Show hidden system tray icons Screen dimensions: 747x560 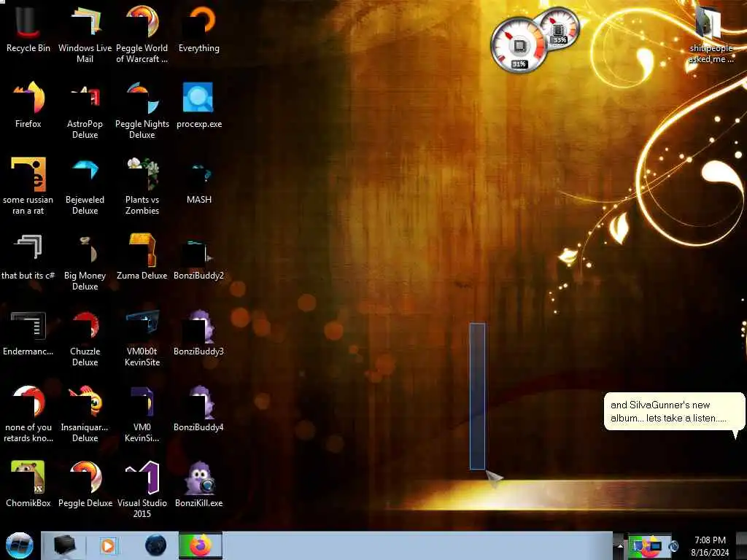click(620, 545)
